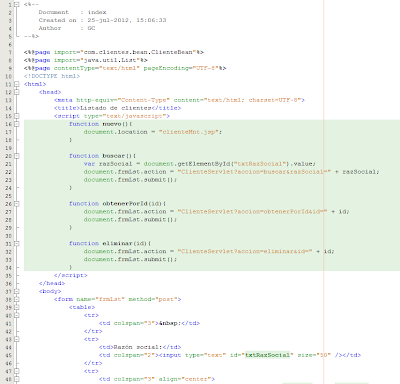
Task: Click the highlighted txtRazSocial id attribute value
Action: [x=267, y=355]
